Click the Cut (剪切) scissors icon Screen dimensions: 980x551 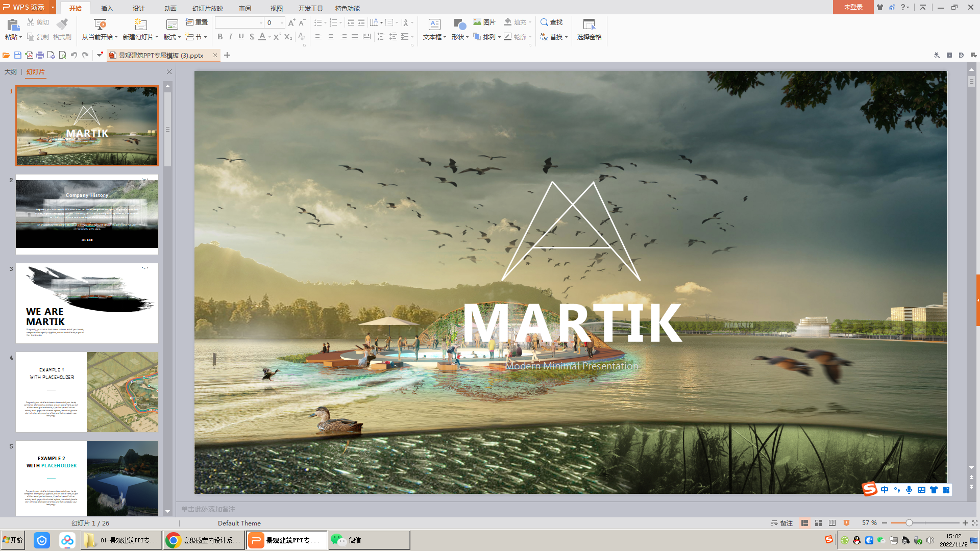click(x=31, y=22)
